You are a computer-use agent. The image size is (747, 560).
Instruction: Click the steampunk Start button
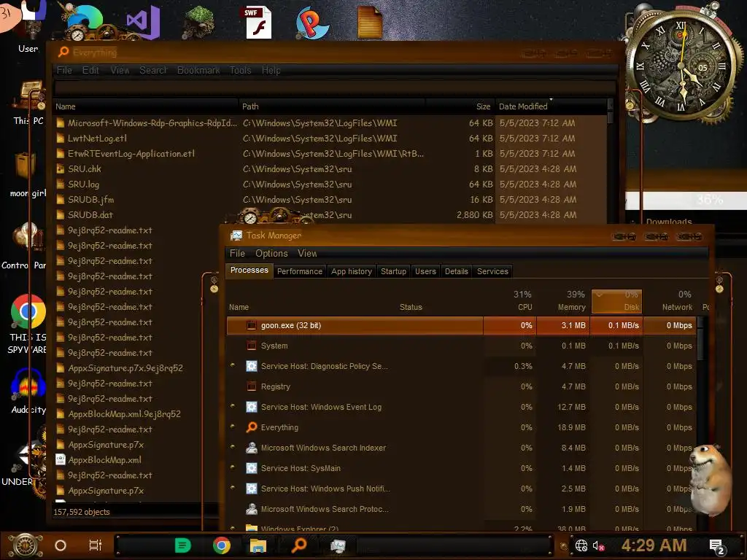[26, 545]
